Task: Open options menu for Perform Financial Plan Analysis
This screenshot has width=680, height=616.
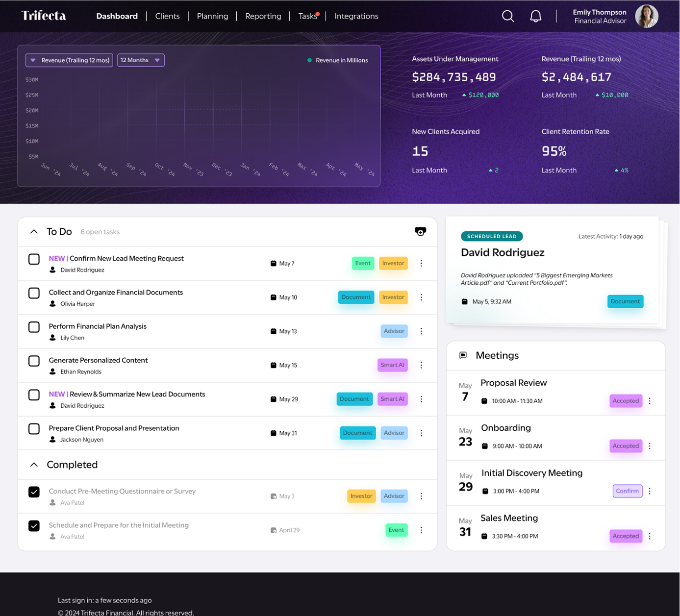Action: (421, 331)
